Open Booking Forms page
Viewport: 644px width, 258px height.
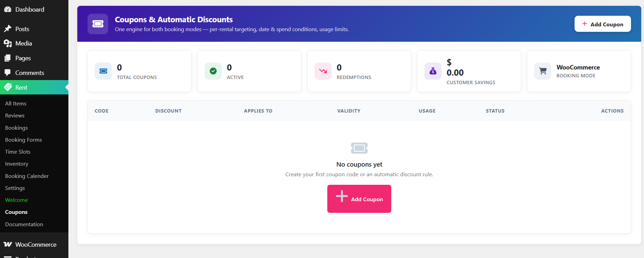pyautogui.click(x=24, y=140)
